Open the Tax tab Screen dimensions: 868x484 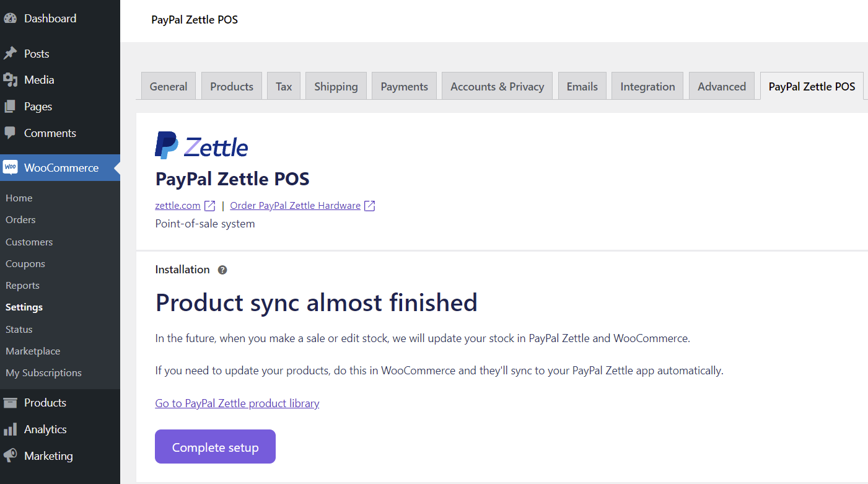[284, 86]
